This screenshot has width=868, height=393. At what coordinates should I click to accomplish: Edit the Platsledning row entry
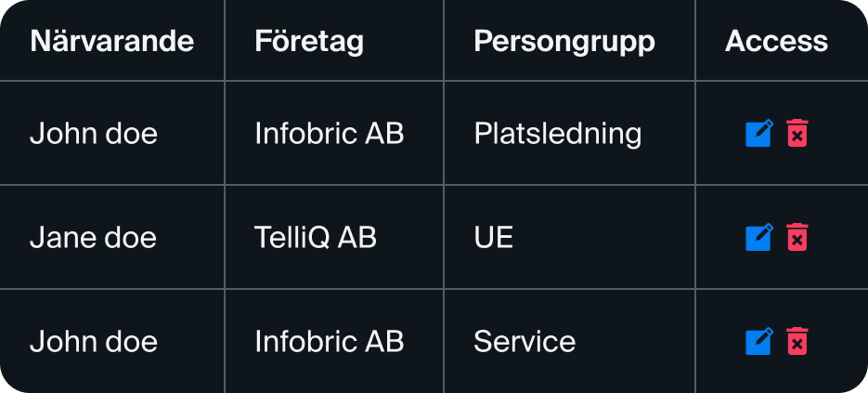point(758,134)
